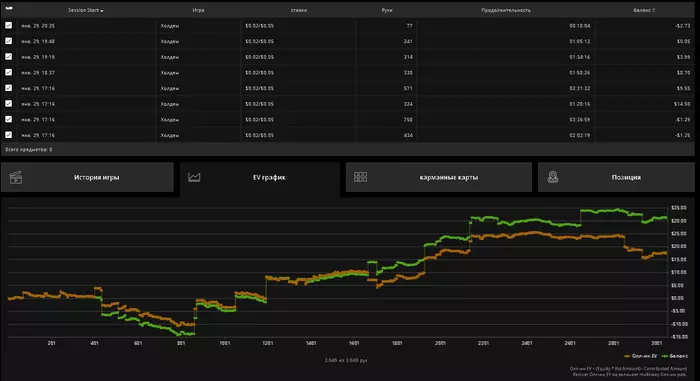This screenshot has width=700, height=381.
Task: Uncheck the session row with 758 hands
Action: (x=8, y=119)
